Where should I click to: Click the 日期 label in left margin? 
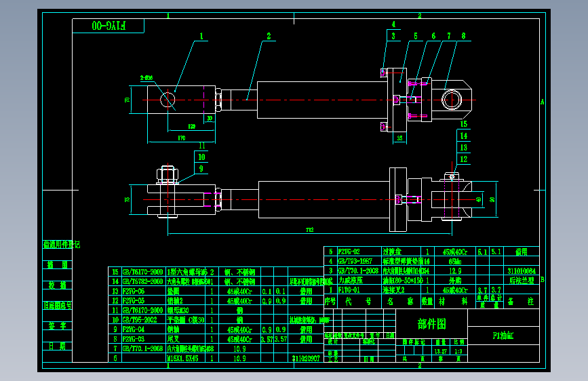point(58,346)
